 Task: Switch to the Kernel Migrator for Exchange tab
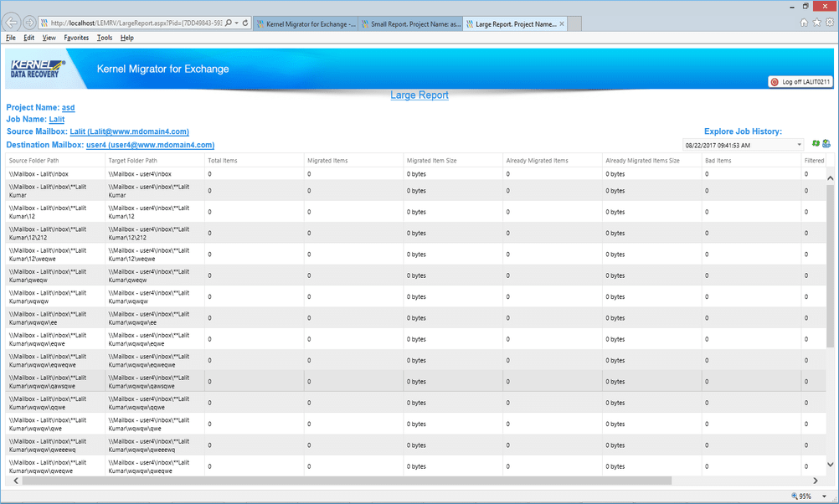click(305, 24)
